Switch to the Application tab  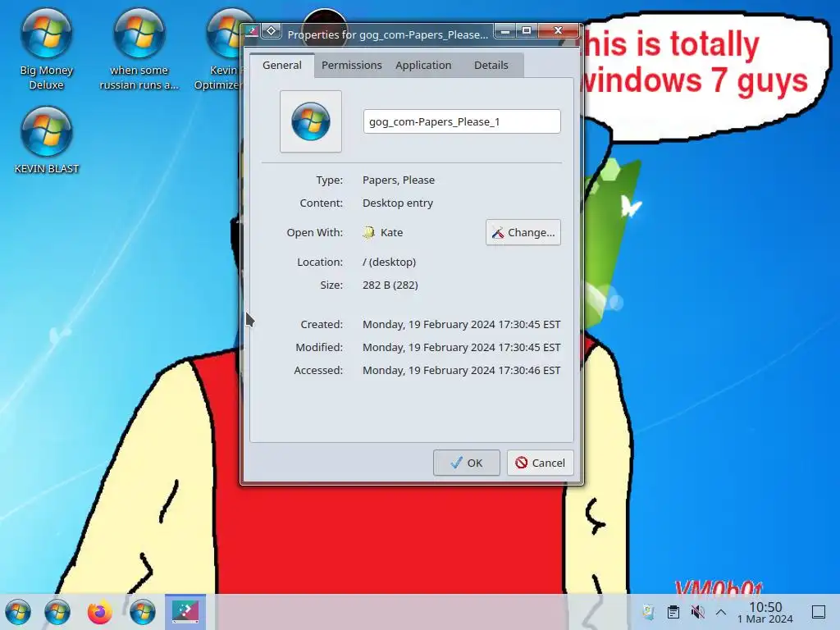(x=423, y=66)
